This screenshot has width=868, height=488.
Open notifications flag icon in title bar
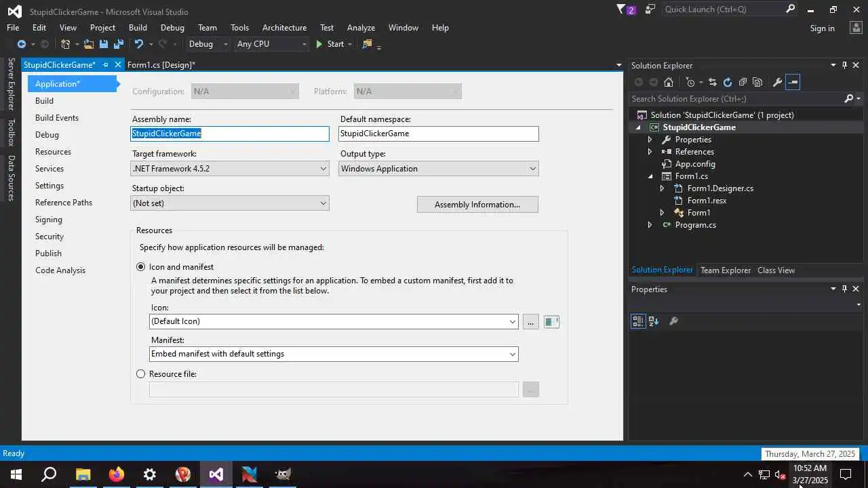click(621, 9)
